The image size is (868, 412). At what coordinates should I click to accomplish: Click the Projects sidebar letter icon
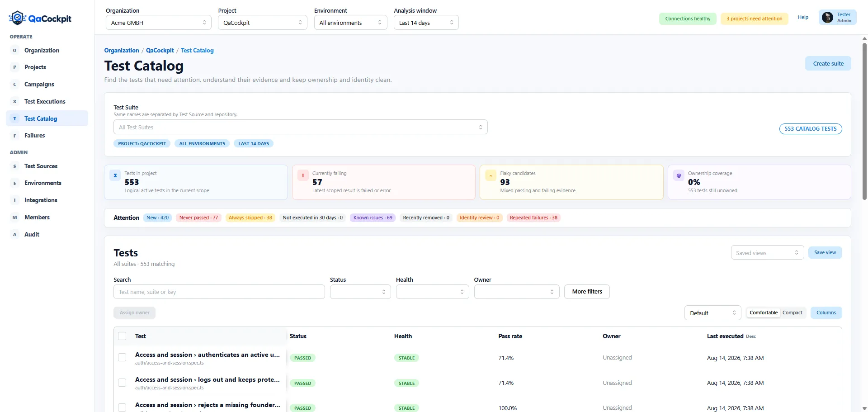(x=14, y=67)
